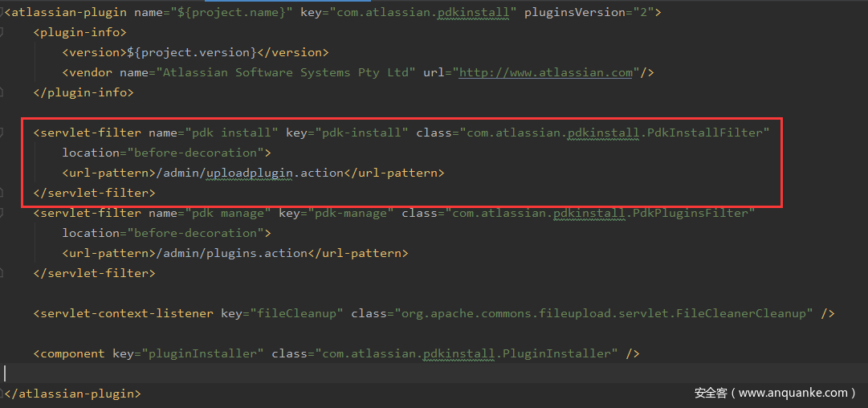Click the component tag name
This screenshot has width=868, height=408.
pos(72,353)
